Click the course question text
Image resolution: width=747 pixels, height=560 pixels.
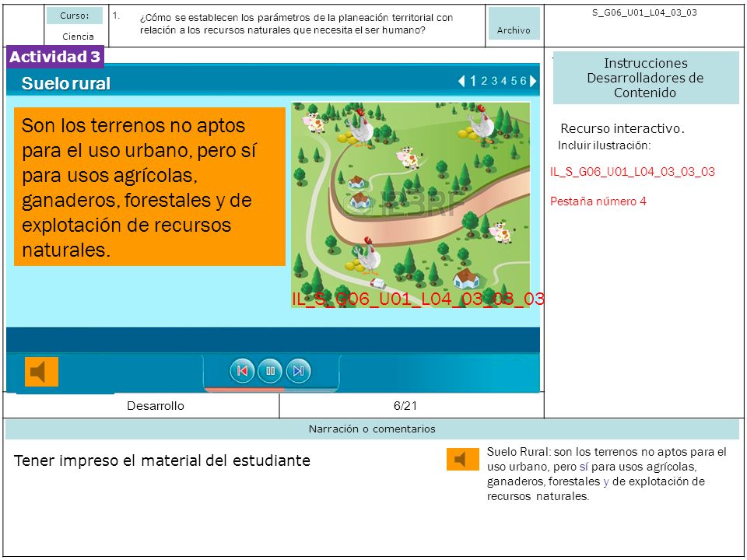click(x=296, y=24)
